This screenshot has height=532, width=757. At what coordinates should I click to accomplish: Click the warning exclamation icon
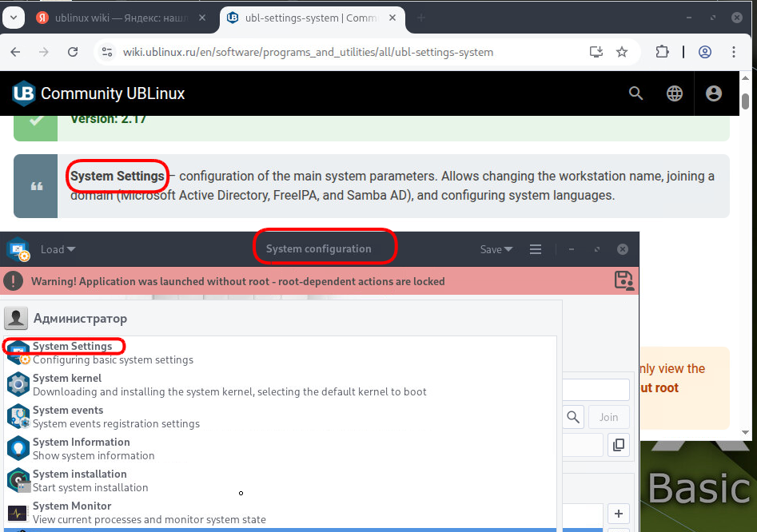point(14,280)
